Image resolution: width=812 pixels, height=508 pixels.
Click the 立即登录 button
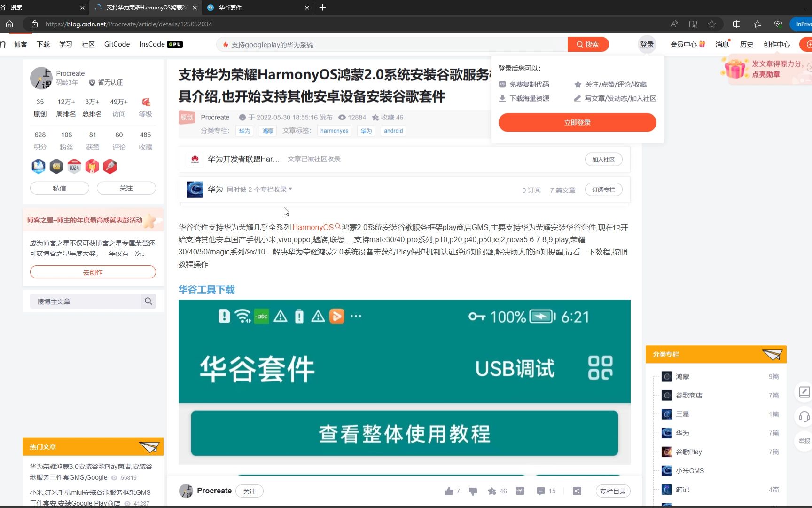click(577, 122)
